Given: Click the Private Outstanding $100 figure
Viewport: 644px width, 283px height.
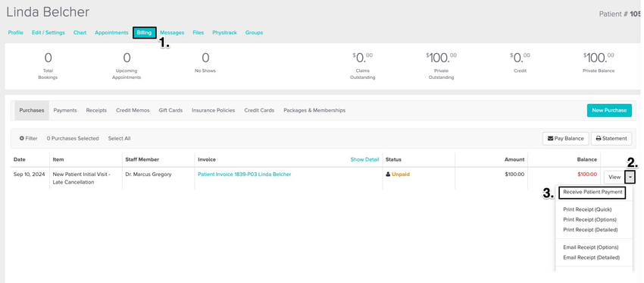Looking at the screenshot, I should (441, 58).
